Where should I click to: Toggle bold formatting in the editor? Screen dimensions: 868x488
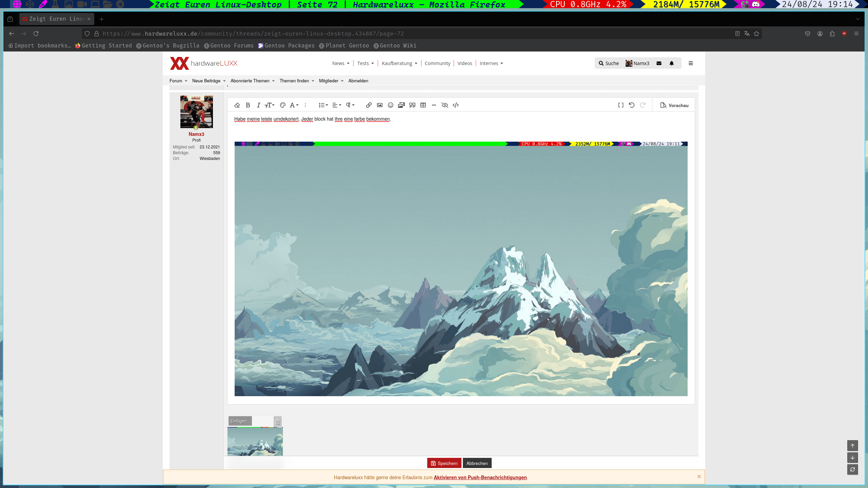[248, 105]
